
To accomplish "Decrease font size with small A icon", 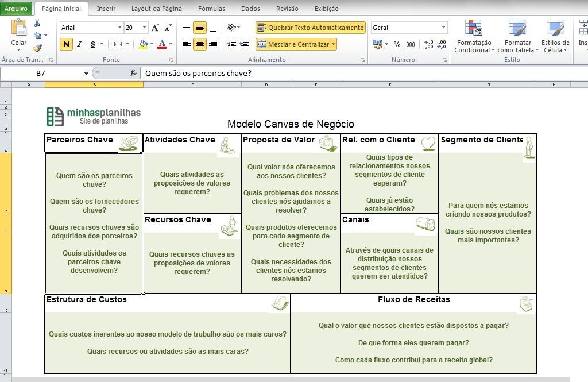I will (168, 28).
